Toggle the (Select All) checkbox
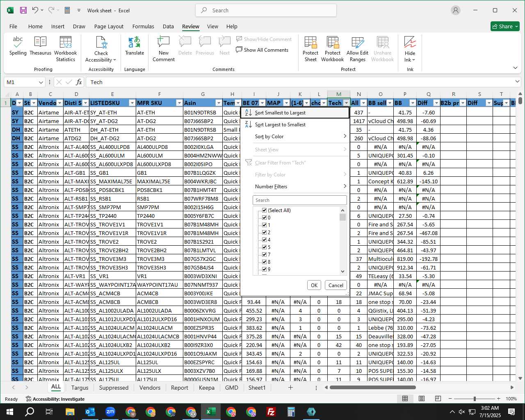This screenshot has height=420, width=525. coord(265,210)
